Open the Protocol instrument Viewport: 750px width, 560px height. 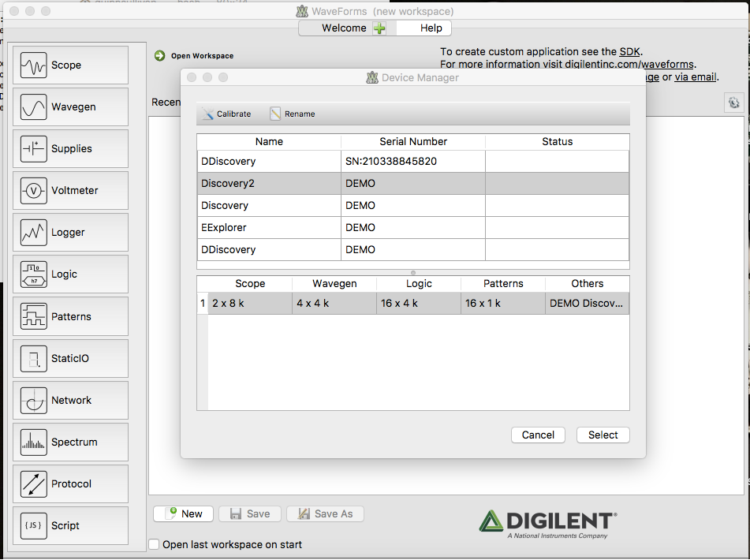point(71,484)
